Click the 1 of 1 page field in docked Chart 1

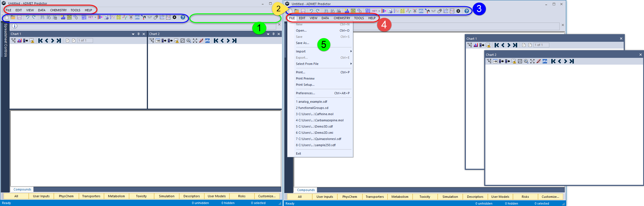(85, 41)
